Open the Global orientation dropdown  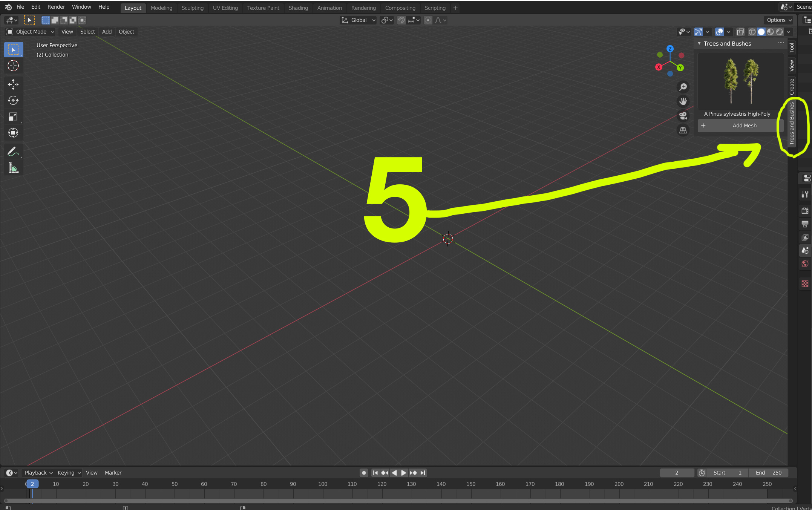pyautogui.click(x=359, y=20)
